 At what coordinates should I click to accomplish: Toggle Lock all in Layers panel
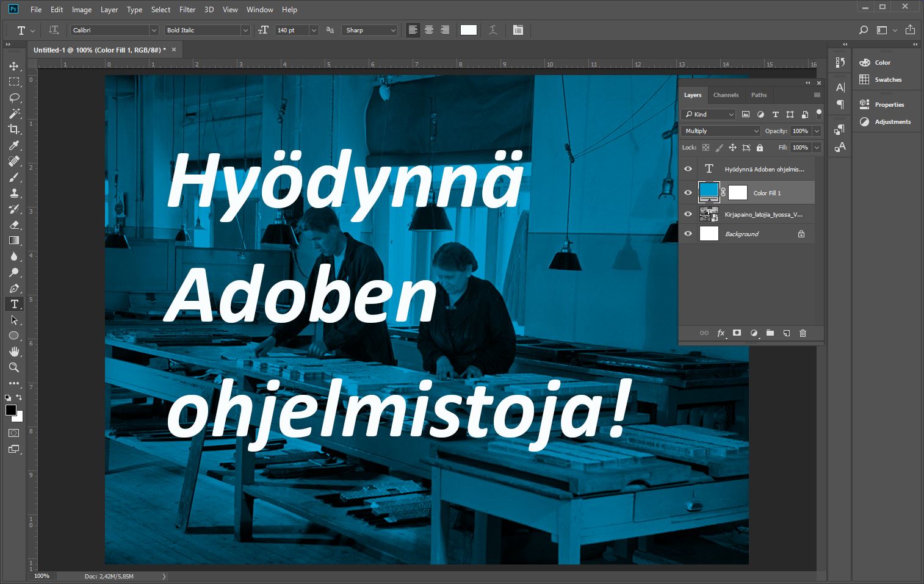(x=760, y=148)
